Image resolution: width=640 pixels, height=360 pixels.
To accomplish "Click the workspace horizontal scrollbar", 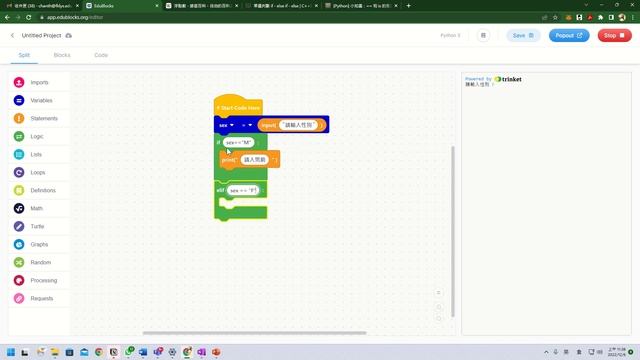I will tap(254, 333).
